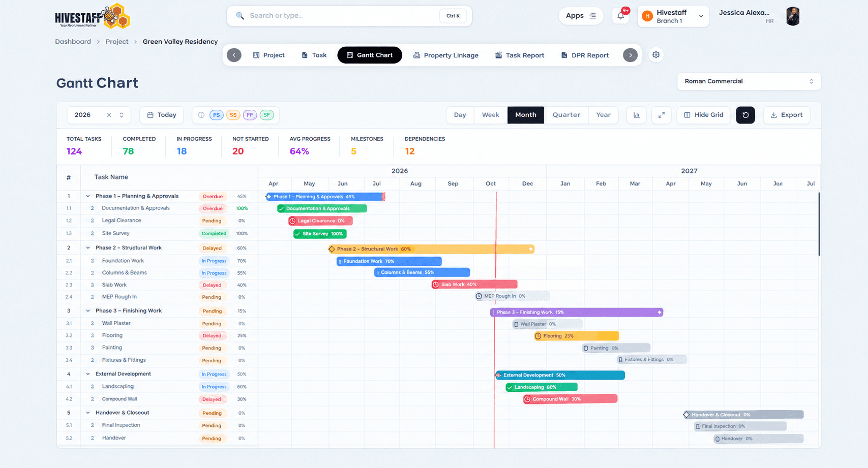Go to Project breadcrumb link
Image resolution: width=868 pixels, height=468 pixels.
117,42
